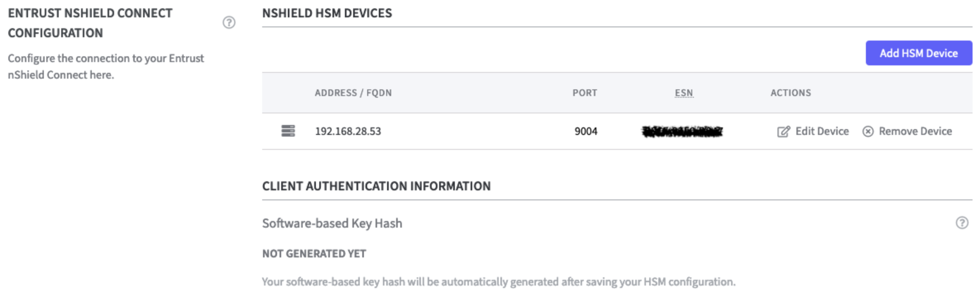Click the PORT column header
Viewport: 980px width, 293px height.
coord(585,93)
